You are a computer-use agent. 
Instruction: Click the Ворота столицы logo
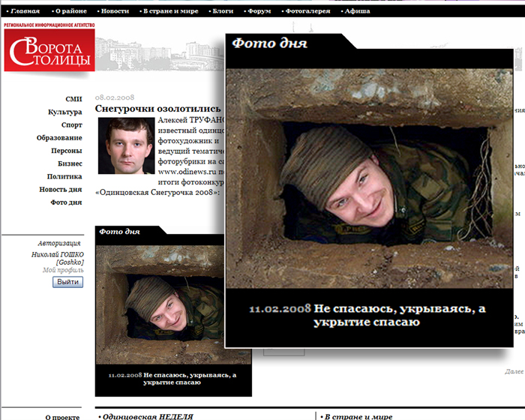(x=49, y=49)
